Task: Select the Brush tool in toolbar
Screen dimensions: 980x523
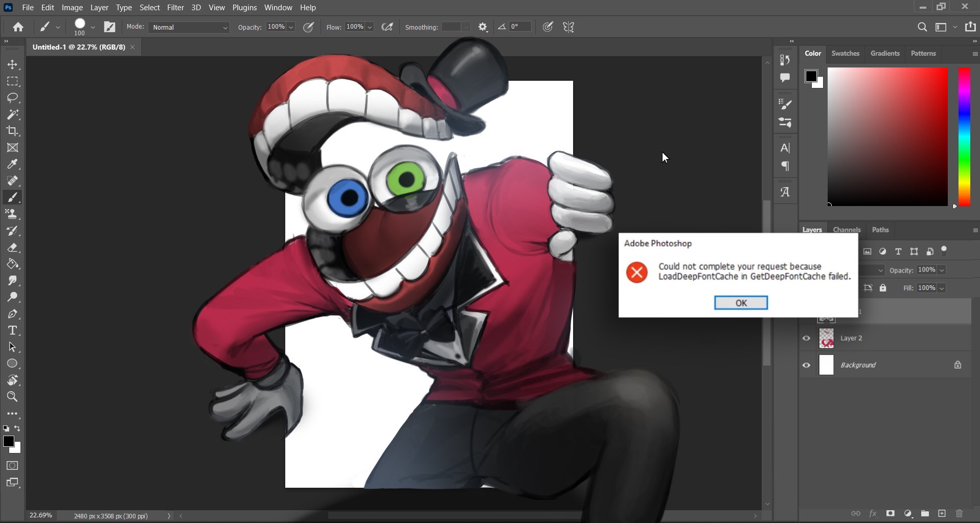Action: click(x=12, y=197)
